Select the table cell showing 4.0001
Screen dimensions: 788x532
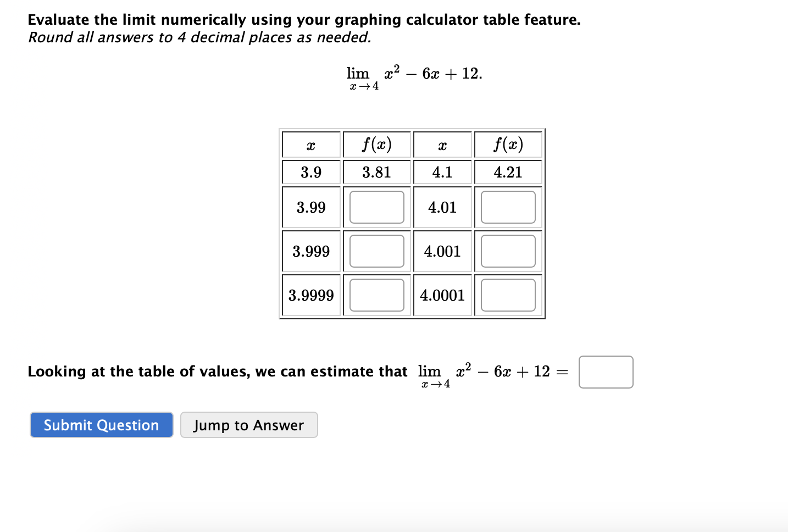click(x=442, y=295)
